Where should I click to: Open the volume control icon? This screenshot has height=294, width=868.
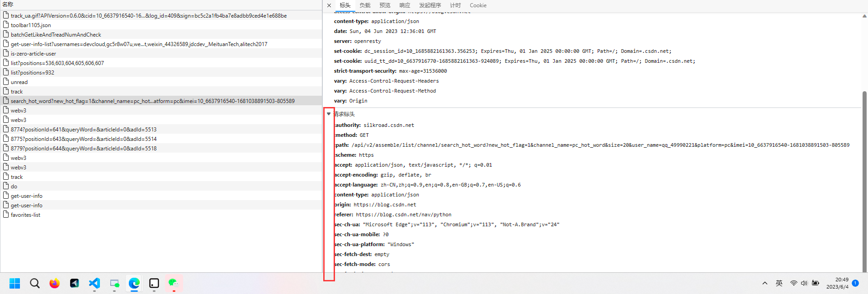pyautogui.click(x=804, y=283)
